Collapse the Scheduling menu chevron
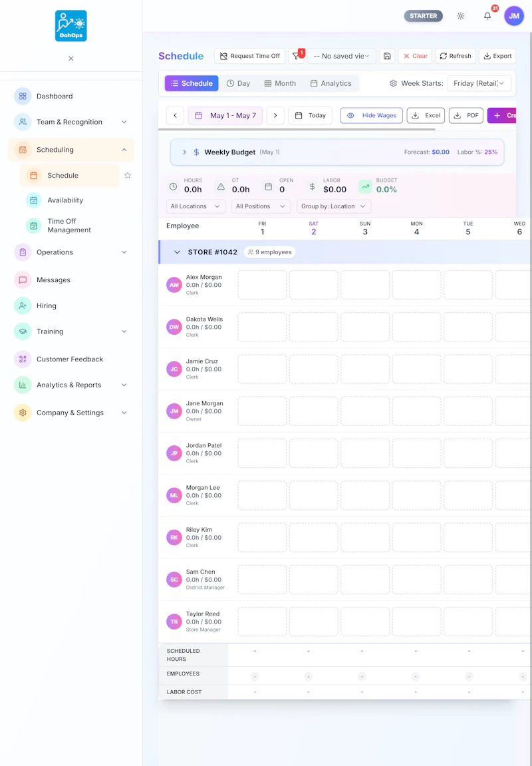Screen dimensions: 532x766 pyautogui.click(x=124, y=150)
